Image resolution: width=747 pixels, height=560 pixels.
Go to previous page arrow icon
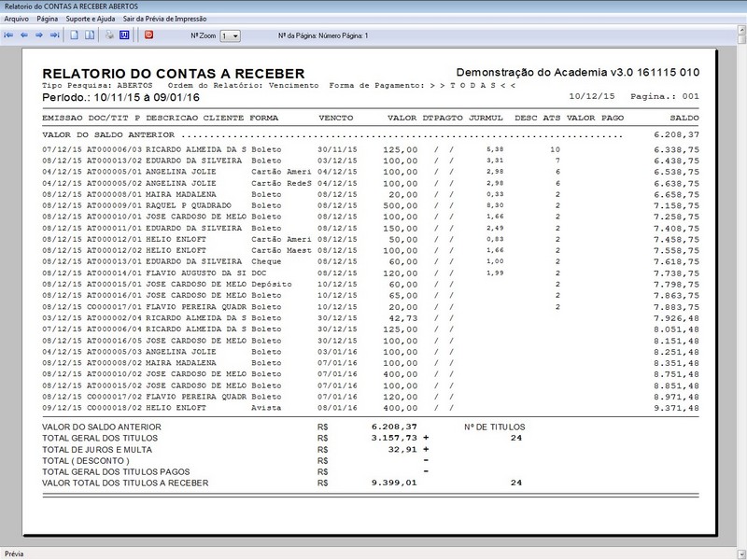[24, 35]
